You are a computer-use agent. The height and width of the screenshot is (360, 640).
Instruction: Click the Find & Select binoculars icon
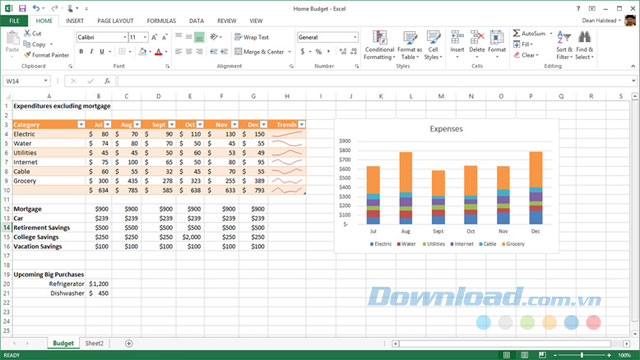(x=584, y=38)
